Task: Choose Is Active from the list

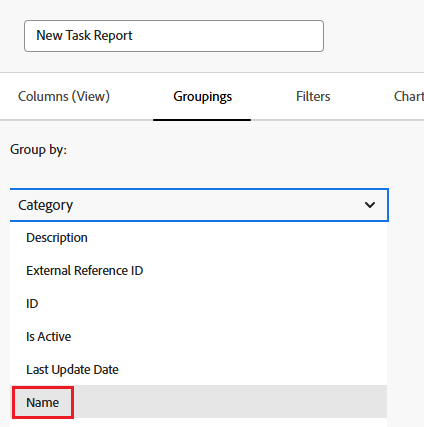Action: pos(199,337)
